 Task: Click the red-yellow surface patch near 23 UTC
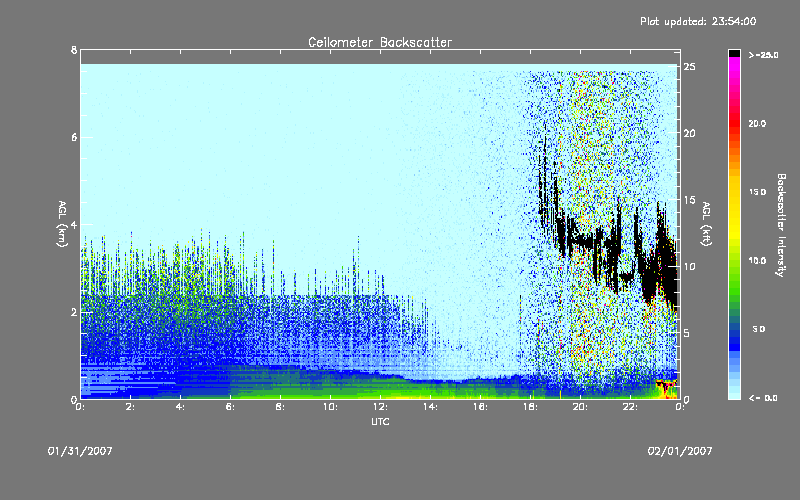pos(667,389)
